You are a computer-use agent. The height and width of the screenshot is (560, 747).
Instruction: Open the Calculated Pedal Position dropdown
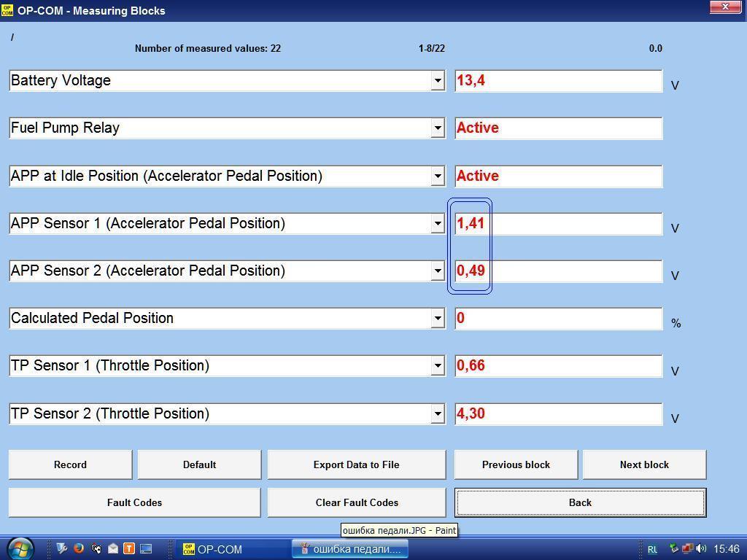(x=438, y=318)
